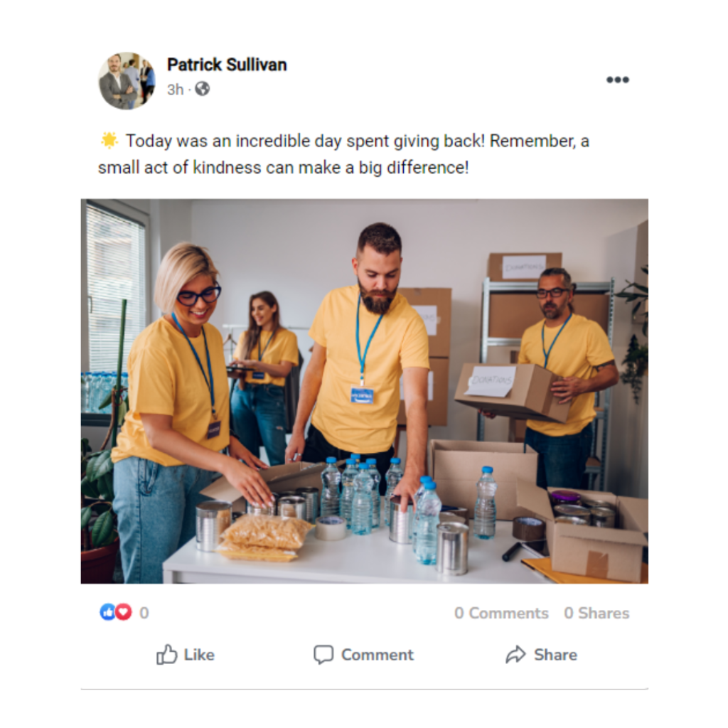
Task: Open the volunteers photo in the post
Action: pyautogui.click(x=365, y=392)
